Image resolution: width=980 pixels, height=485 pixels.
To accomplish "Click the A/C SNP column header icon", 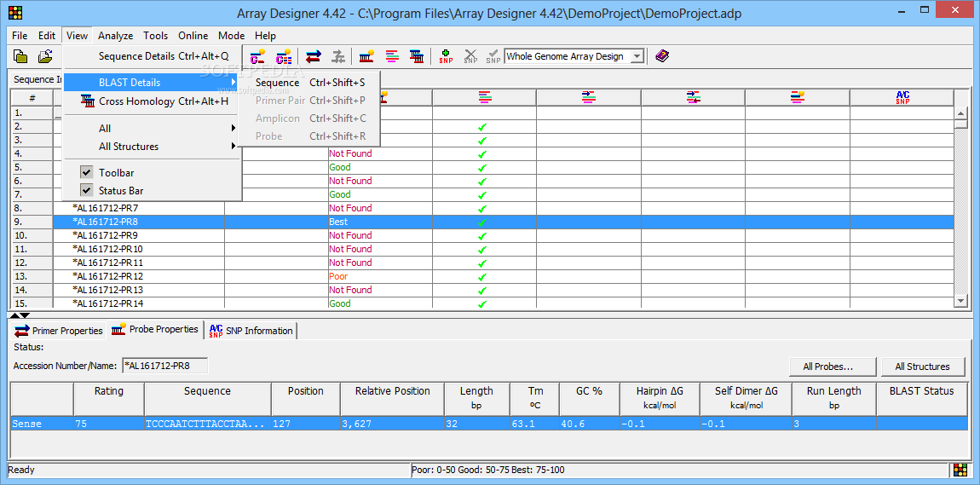I will [902, 97].
